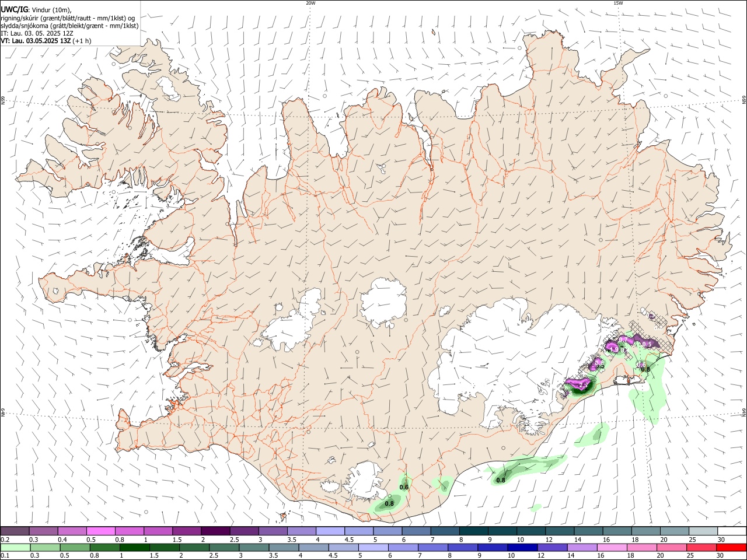Click the title text 'UWC/IG: Vindur (10m)'
Viewport: 747px width, 560px height.
tap(36, 9)
